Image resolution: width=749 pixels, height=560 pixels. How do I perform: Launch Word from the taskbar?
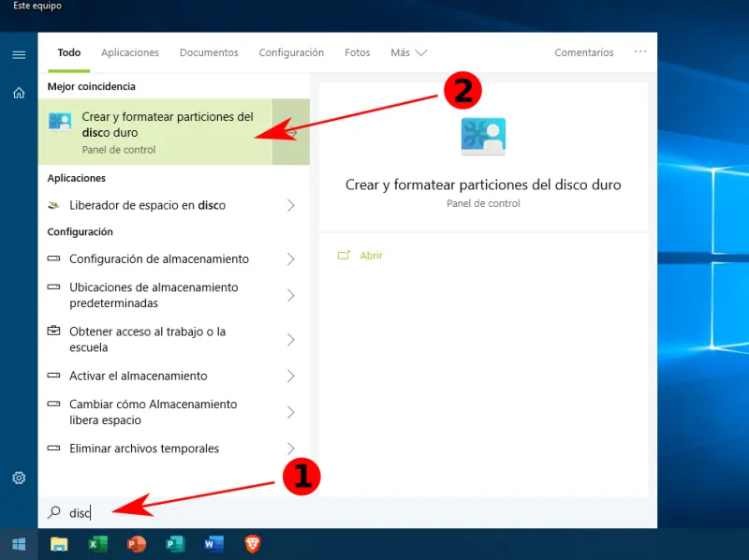click(x=214, y=544)
